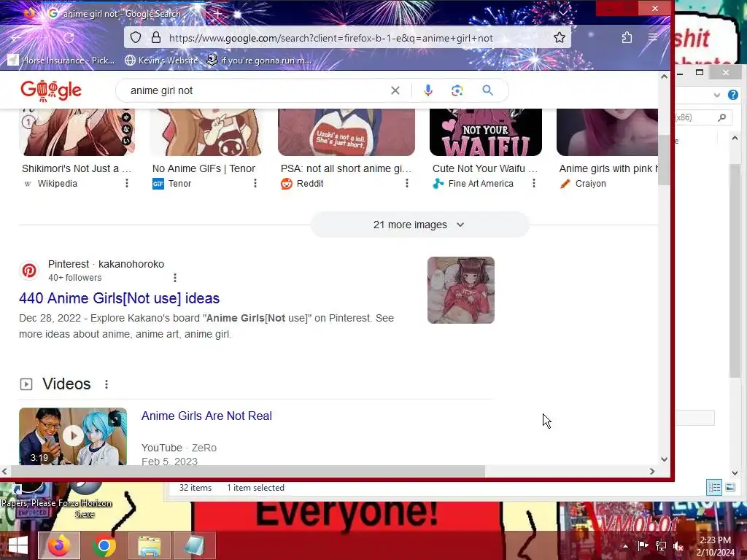Click the Firefox address bar URL
The height and width of the screenshot is (560, 747).
(x=330, y=38)
